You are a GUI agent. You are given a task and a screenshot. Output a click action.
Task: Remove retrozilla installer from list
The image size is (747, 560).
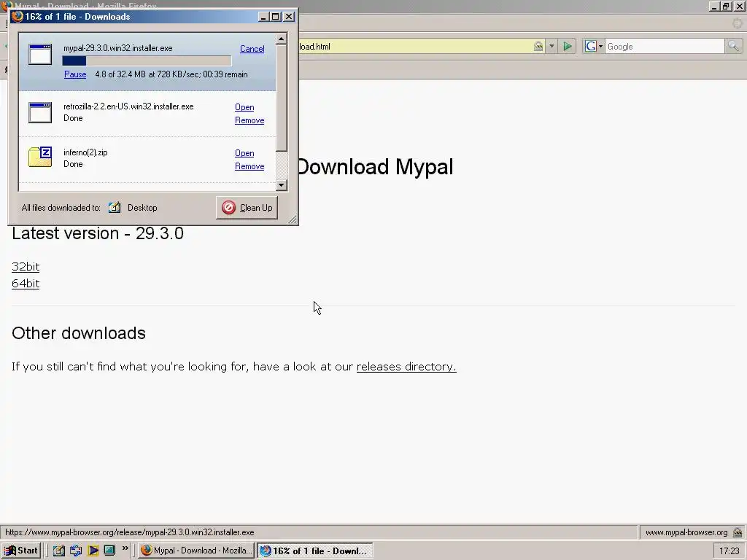point(249,120)
